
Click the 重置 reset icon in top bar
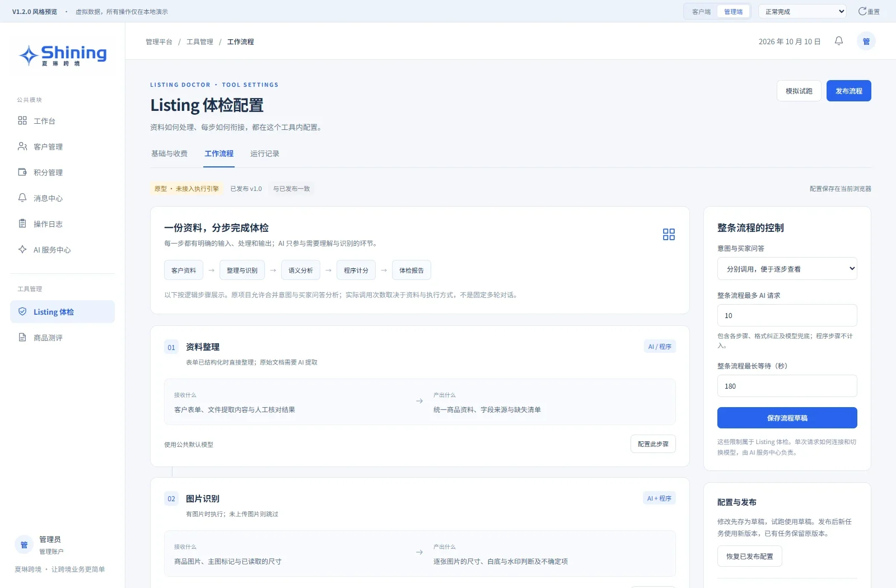[862, 11]
